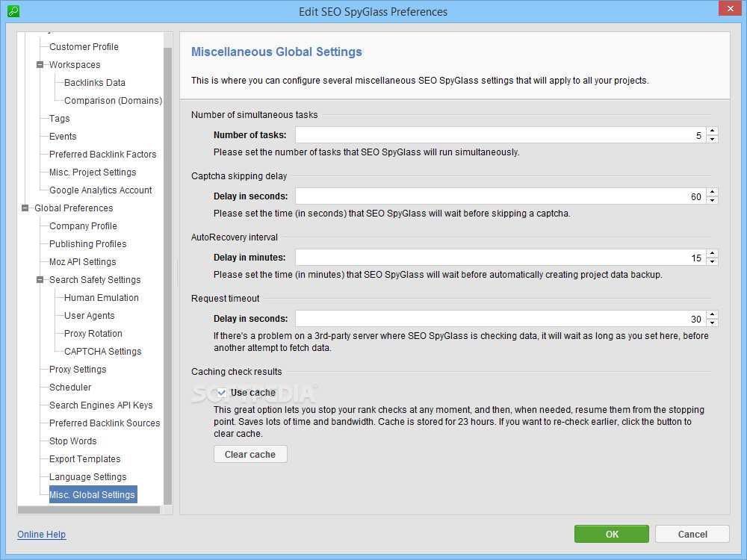
Task: Select Events in the preferences tree
Action: tap(63, 136)
